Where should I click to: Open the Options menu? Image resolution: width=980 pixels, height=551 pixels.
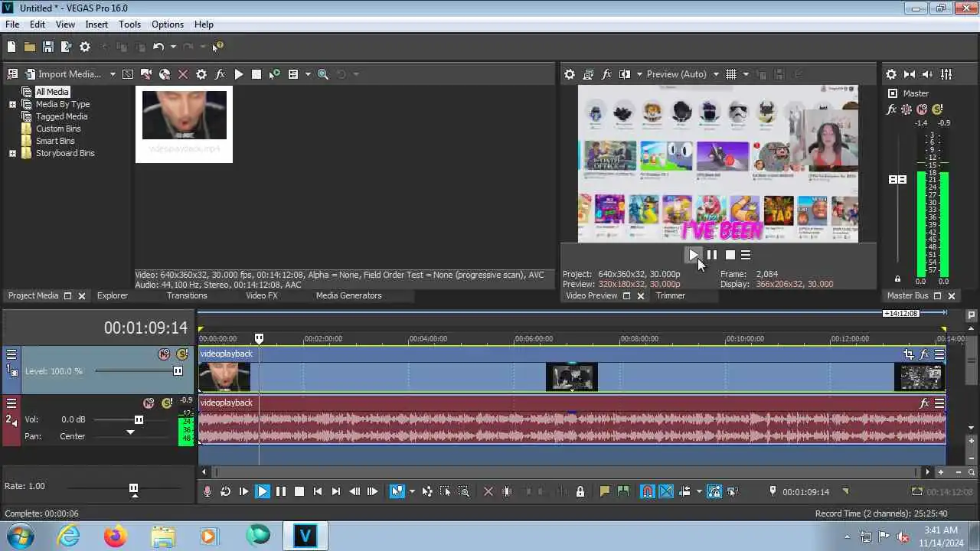coord(167,24)
